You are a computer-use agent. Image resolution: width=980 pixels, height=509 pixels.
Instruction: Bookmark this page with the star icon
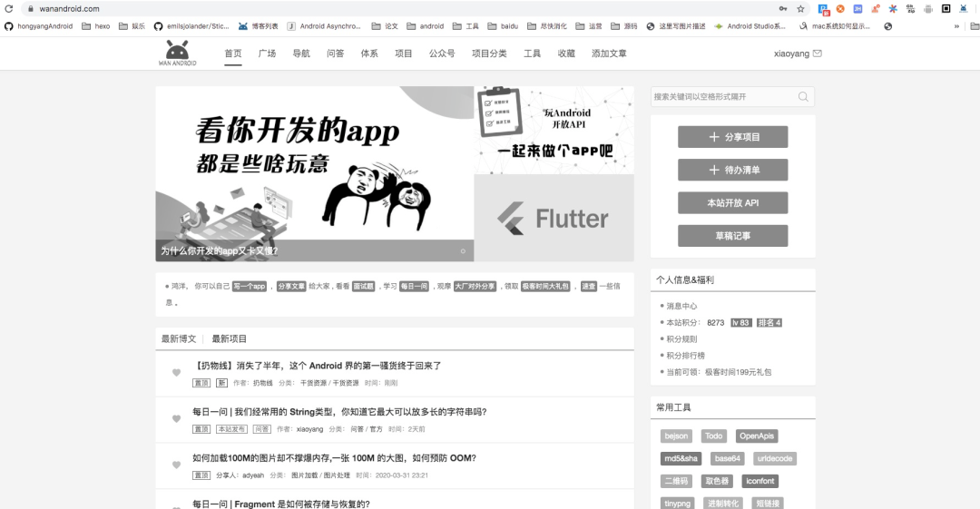click(800, 9)
